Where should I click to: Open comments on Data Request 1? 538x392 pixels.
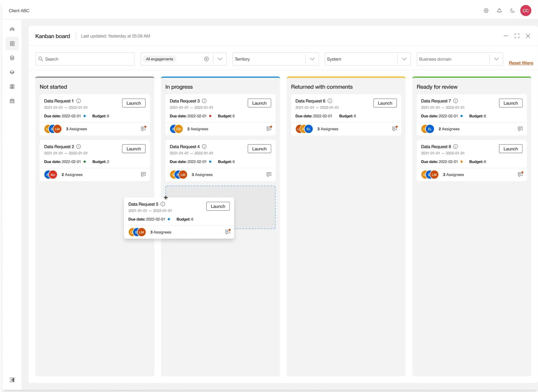pos(143,129)
